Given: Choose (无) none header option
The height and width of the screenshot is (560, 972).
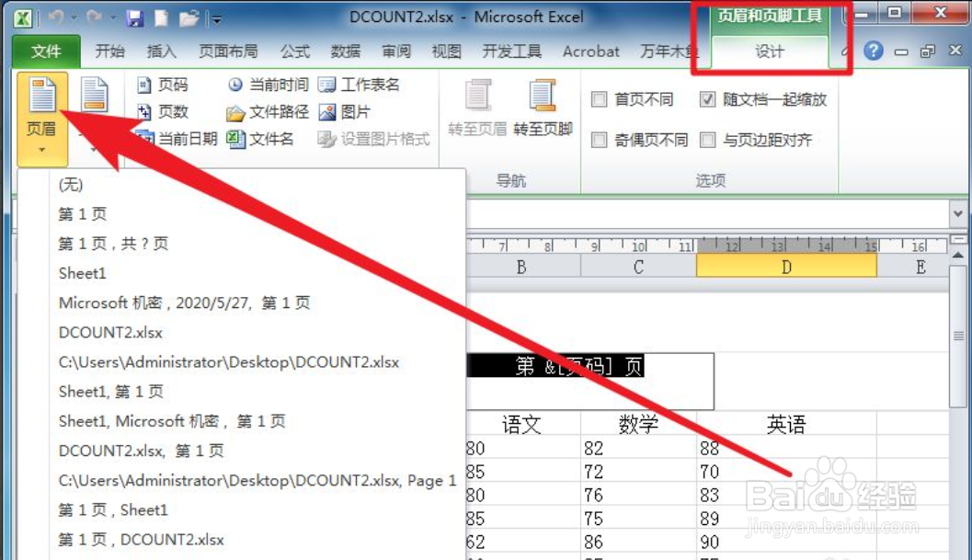Looking at the screenshot, I should (x=242, y=184).
